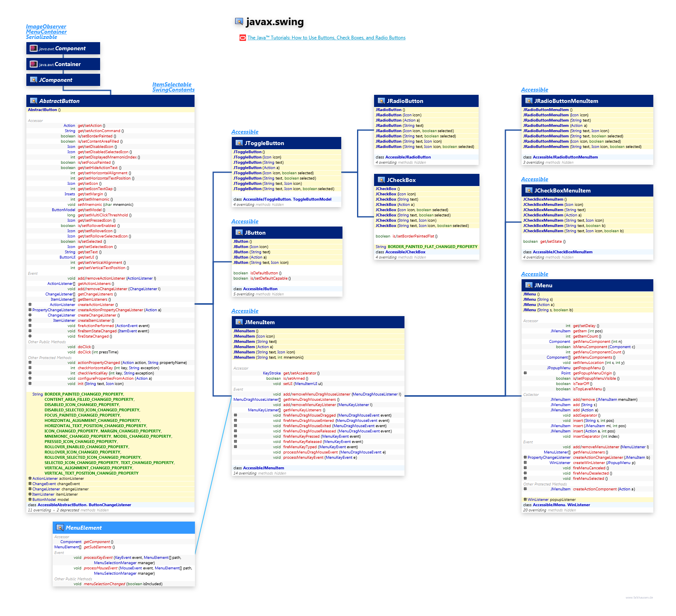
Task: Click the JRadioButtonMenuItem header icon
Action: point(529,101)
